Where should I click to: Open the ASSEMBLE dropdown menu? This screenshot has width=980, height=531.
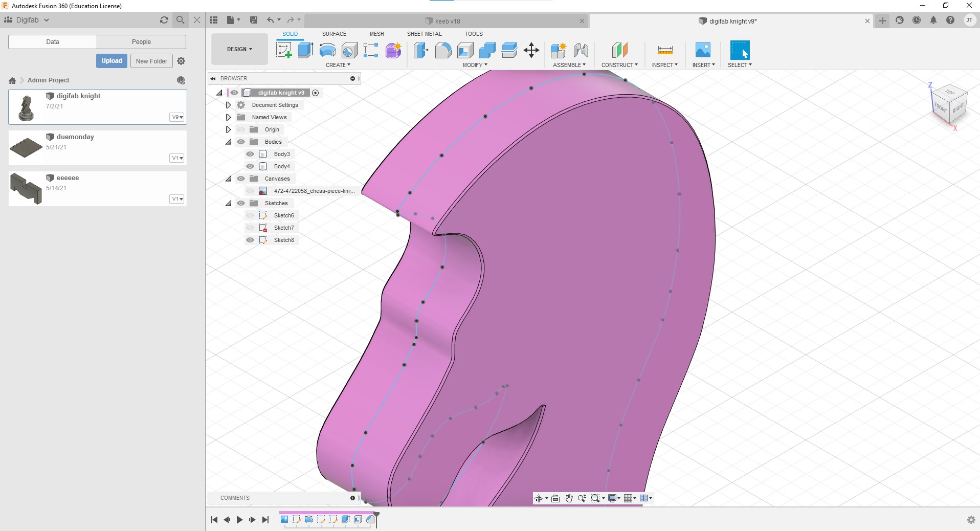(569, 65)
